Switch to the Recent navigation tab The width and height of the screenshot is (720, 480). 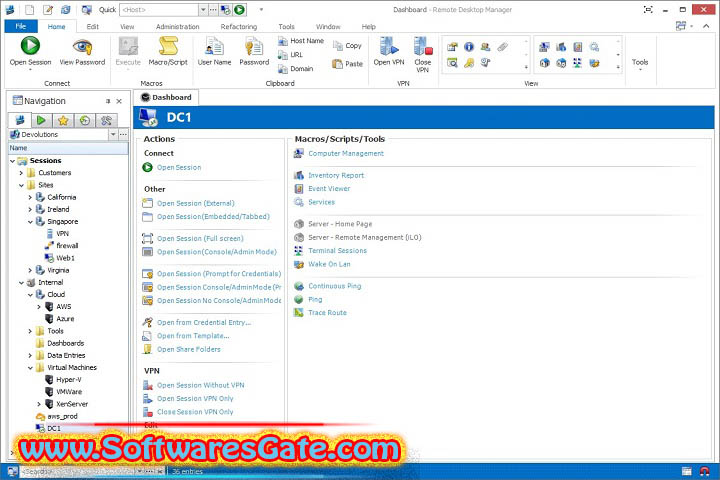point(85,120)
